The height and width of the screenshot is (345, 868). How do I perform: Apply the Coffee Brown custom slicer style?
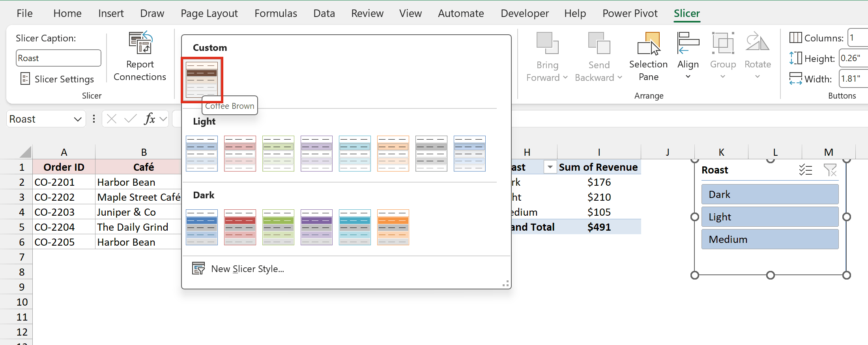click(x=202, y=80)
